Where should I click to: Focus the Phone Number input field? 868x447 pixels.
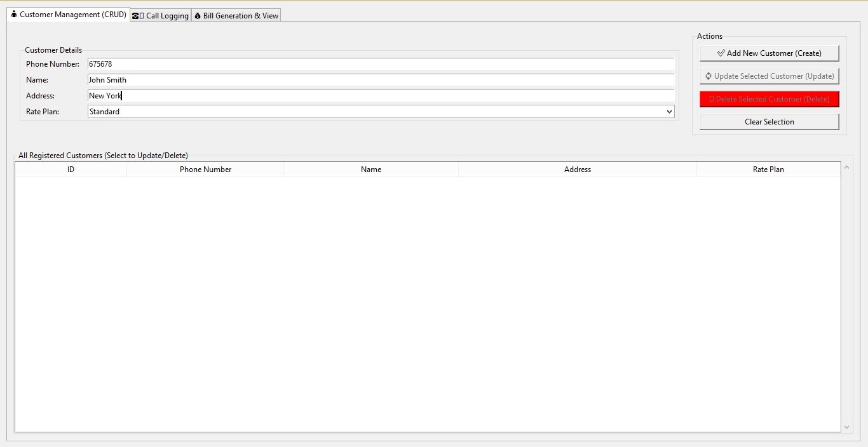380,64
